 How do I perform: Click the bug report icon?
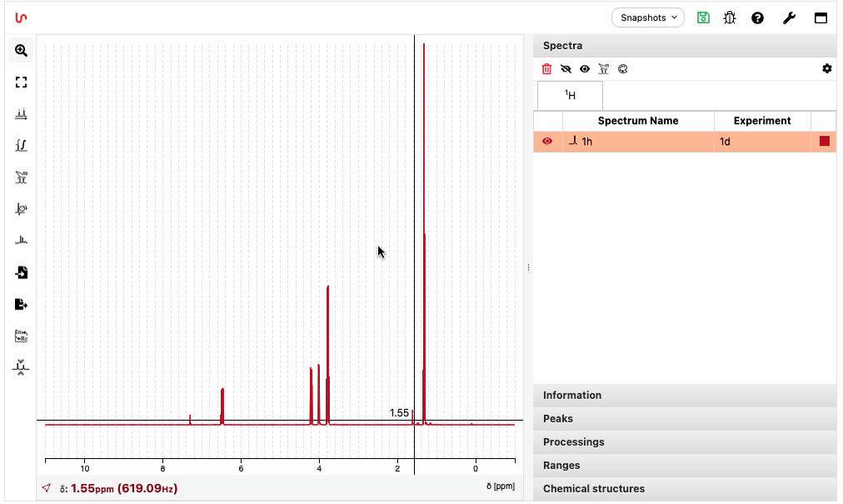pyautogui.click(x=730, y=17)
